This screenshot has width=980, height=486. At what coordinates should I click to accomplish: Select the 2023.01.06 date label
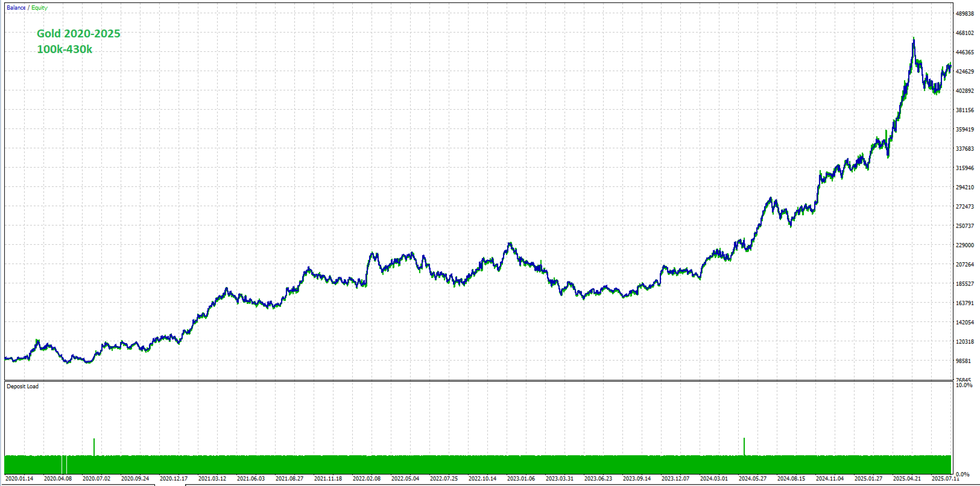pyautogui.click(x=521, y=479)
